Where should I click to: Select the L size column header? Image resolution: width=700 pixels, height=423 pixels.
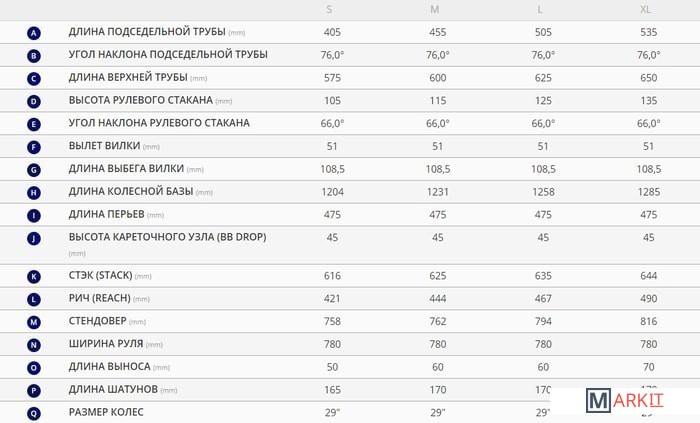click(540, 9)
